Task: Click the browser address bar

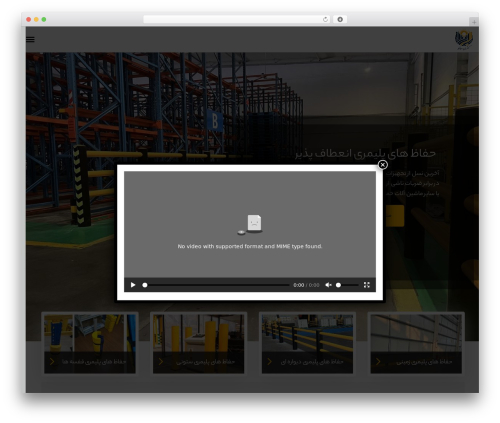Action: [x=237, y=20]
